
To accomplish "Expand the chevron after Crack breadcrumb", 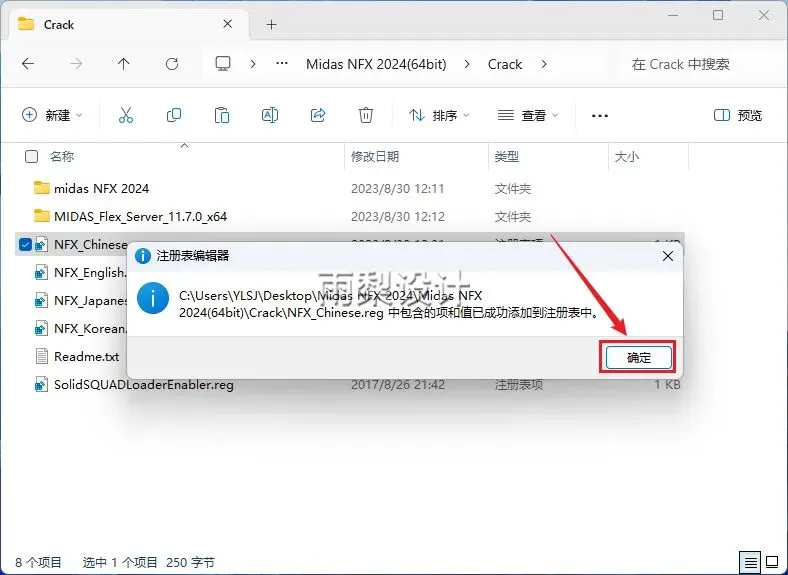I will point(544,64).
